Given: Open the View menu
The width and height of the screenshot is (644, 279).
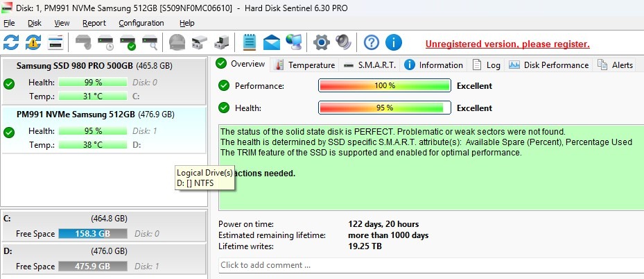Looking at the screenshot, I should 62,23.
